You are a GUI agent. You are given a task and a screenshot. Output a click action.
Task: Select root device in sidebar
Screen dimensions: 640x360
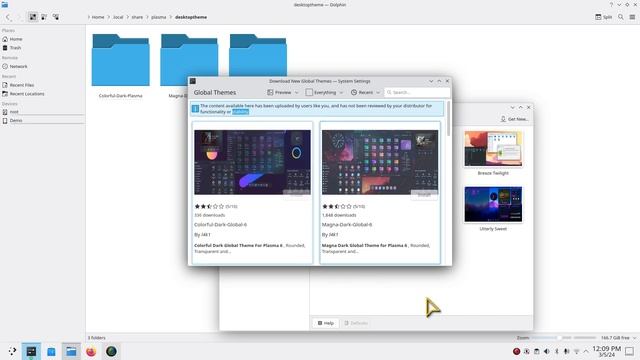coord(42,112)
